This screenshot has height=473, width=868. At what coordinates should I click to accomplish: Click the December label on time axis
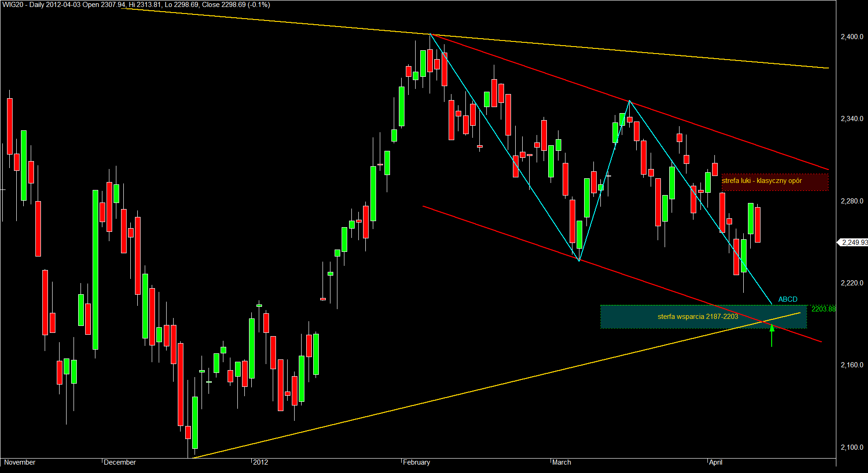click(x=120, y=462)
